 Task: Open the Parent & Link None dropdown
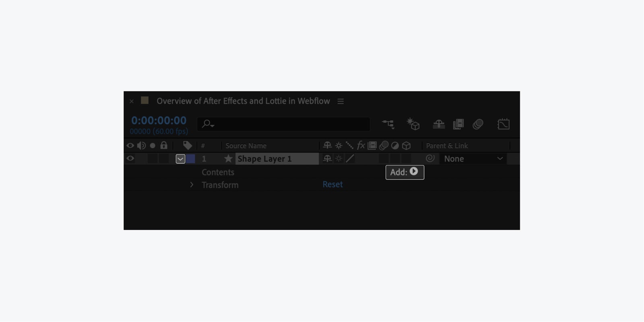click(473, 159)
